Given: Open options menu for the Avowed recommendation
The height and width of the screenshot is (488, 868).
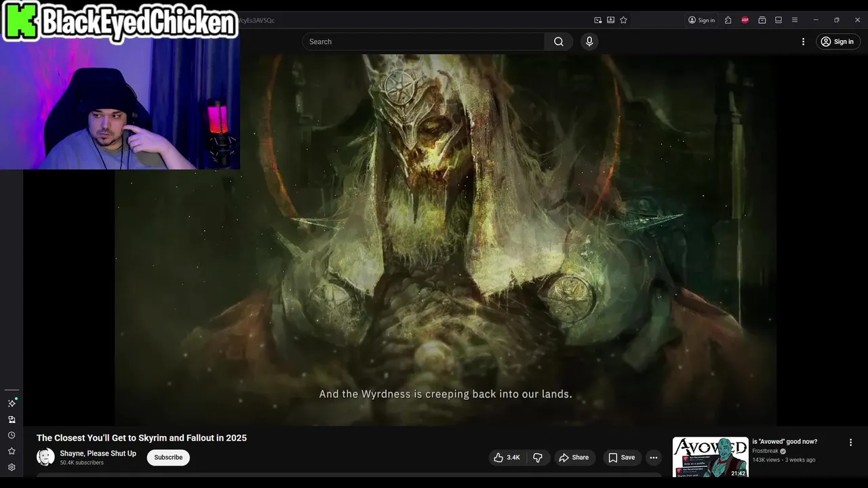Looking at the screenshot, I should coord(851,443).
